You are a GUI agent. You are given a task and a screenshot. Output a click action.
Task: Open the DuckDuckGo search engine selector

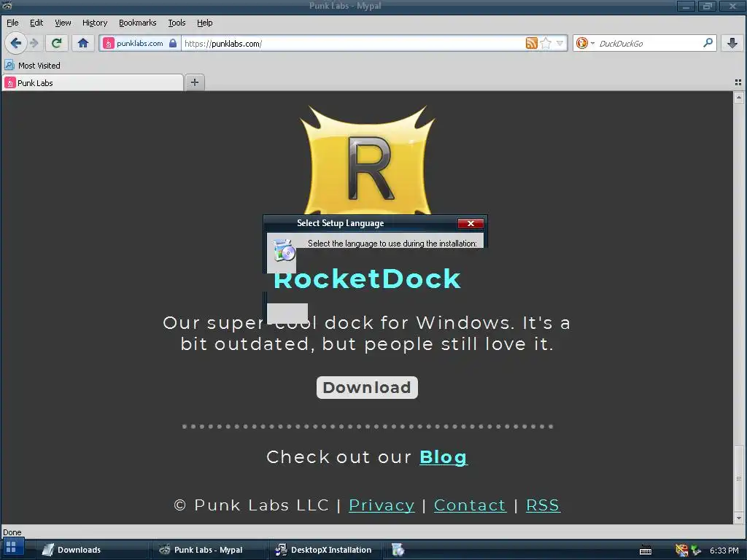click(x=586, y=43)
